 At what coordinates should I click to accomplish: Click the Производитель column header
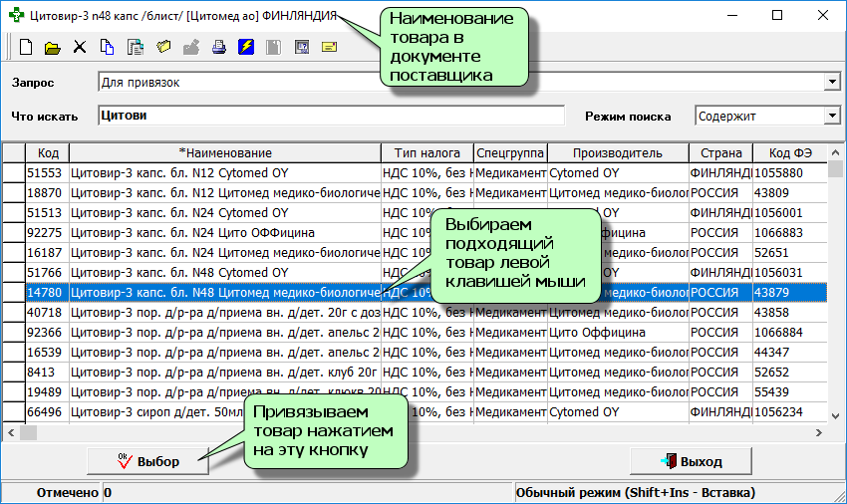tap(617, 152)
